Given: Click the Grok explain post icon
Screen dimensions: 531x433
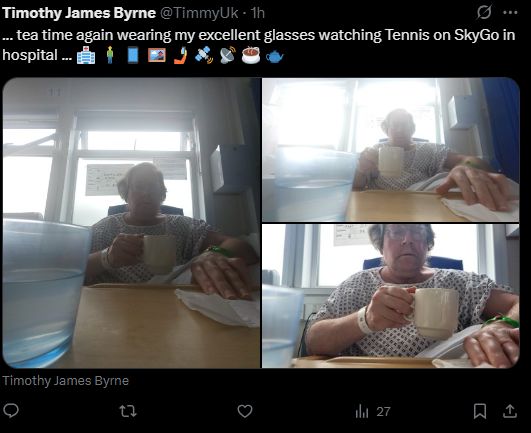Looking at the screenshot, I should pyautogui.click(x=484, y=13).
